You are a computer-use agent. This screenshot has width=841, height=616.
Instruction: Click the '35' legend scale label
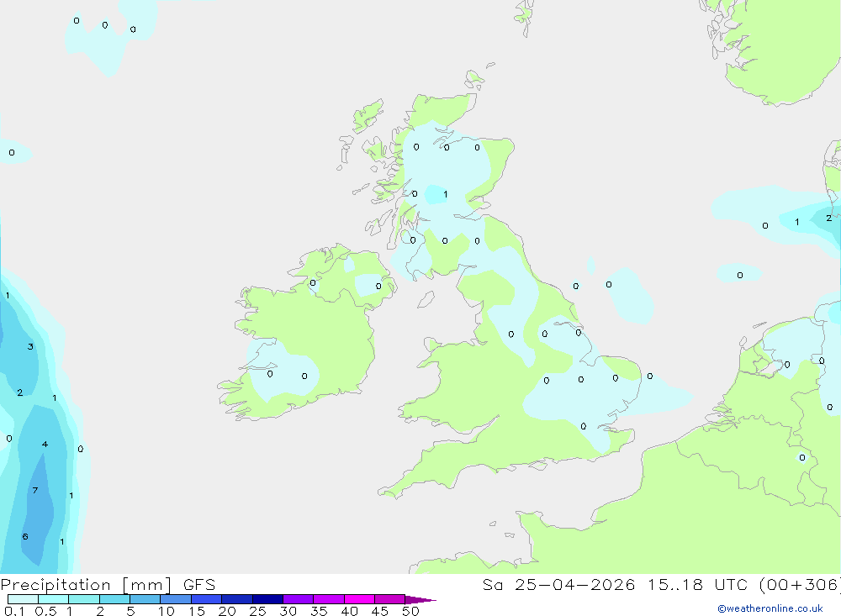coord(319,611)
